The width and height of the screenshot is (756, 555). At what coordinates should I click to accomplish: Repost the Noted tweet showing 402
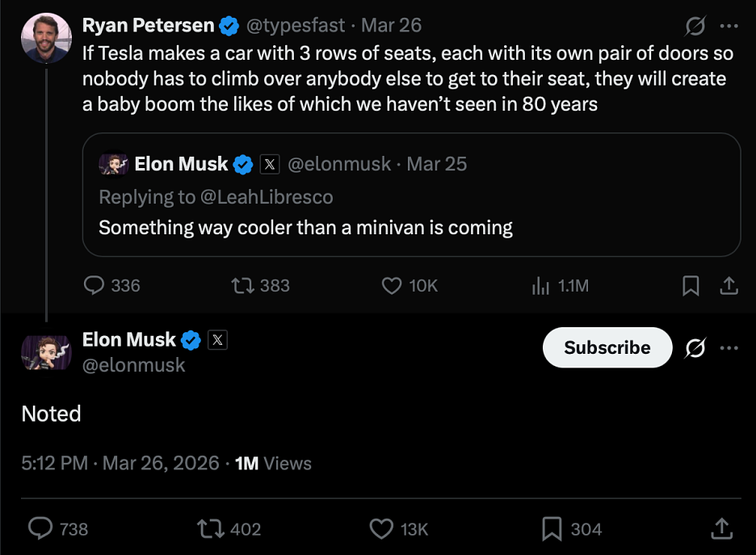[210, 528]
